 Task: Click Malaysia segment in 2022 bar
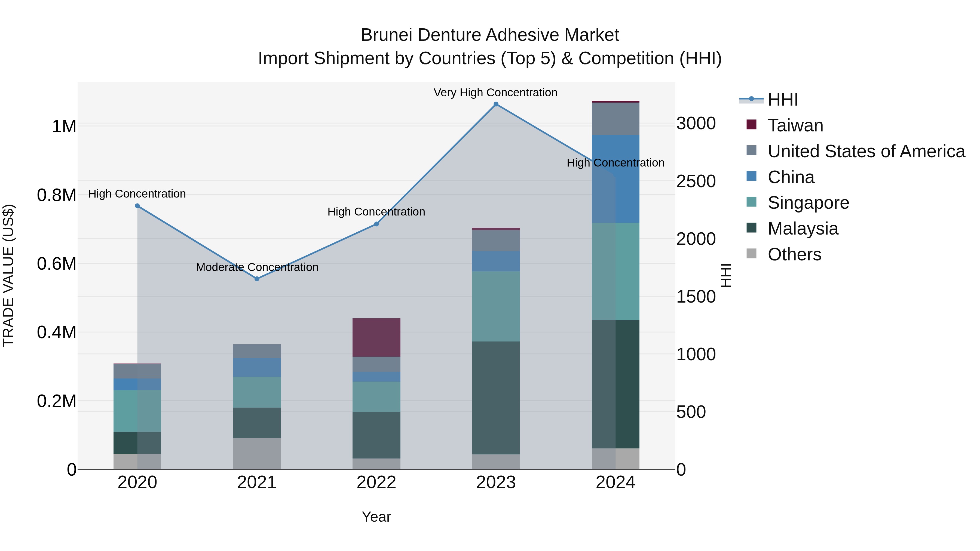(x=376, y=435)
